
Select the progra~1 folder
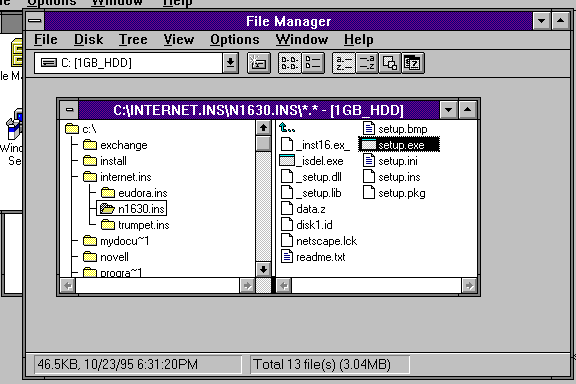tap(112, 272)
